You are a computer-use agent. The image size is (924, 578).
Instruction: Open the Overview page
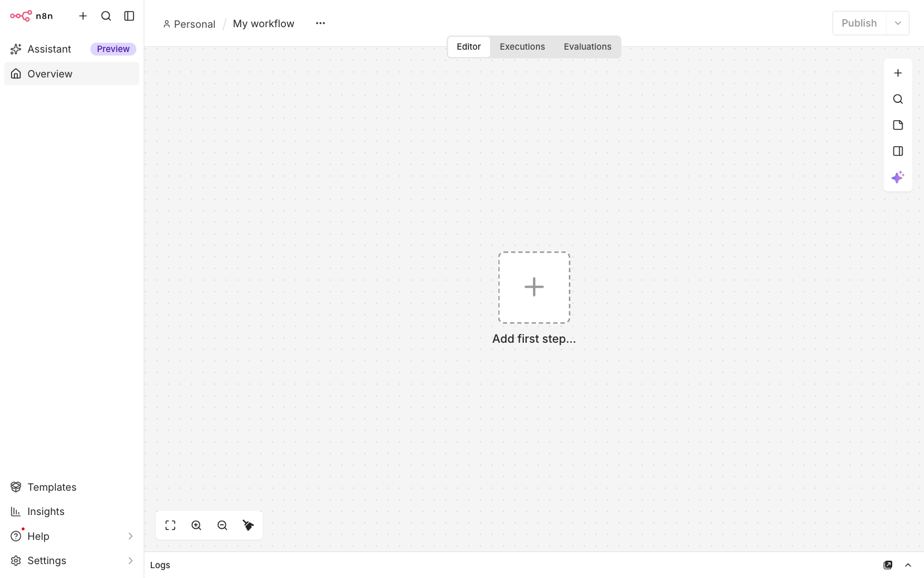pyautogui.click(x=72, y=74)
